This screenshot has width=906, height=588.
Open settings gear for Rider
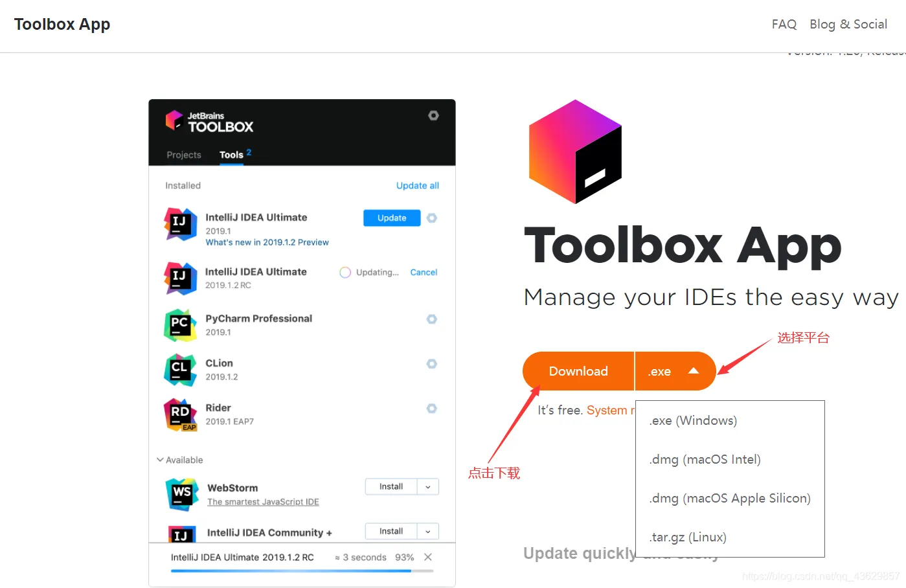click(x=432, y=409)
